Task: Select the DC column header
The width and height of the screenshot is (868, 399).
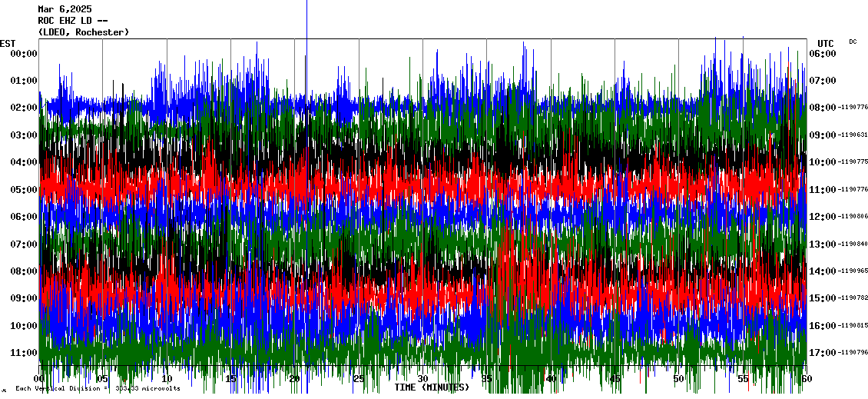Action: (853, 42)
